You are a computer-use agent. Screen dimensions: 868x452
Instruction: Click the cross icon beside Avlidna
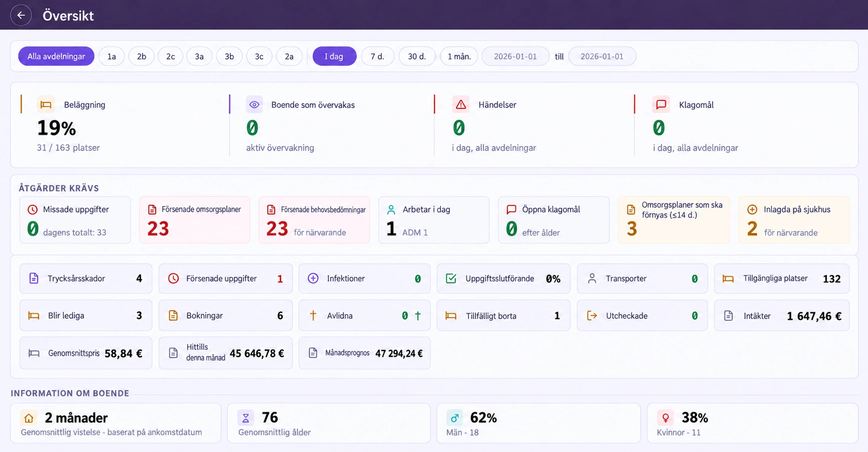pos(313,315)
